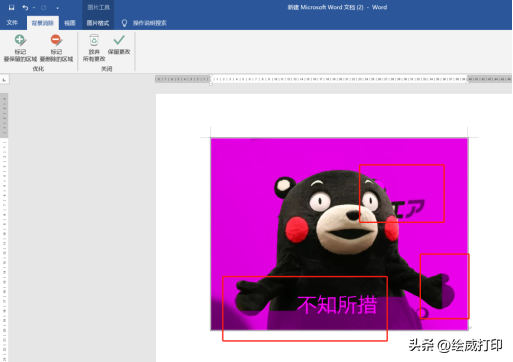Screen dimensions: 513x362
Task: Select Mark Areas to Keep (green plus) tool
Action: 20,48
